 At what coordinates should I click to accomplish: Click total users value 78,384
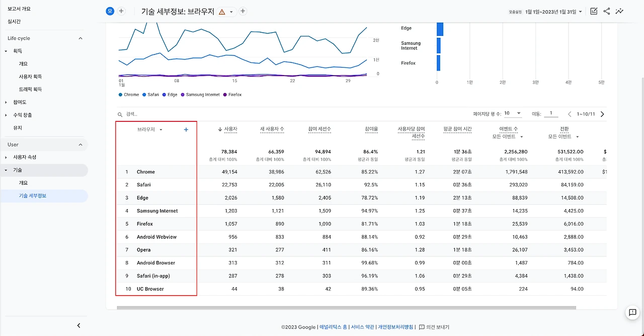[229, 152]
